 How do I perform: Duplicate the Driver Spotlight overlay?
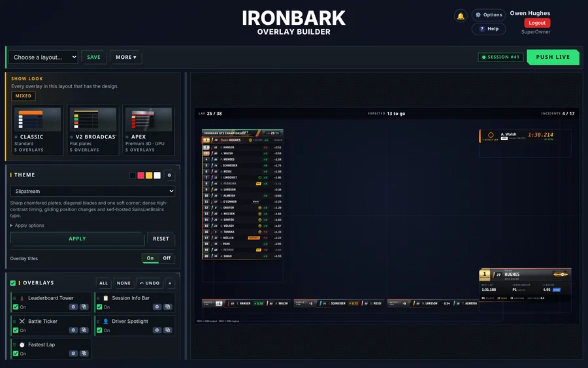click(x=168, y=330)
